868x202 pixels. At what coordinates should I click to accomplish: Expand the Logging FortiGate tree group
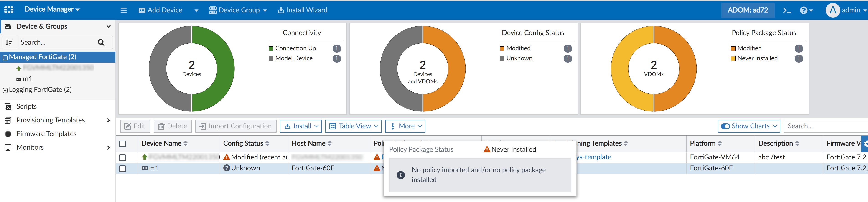(5, 90)
